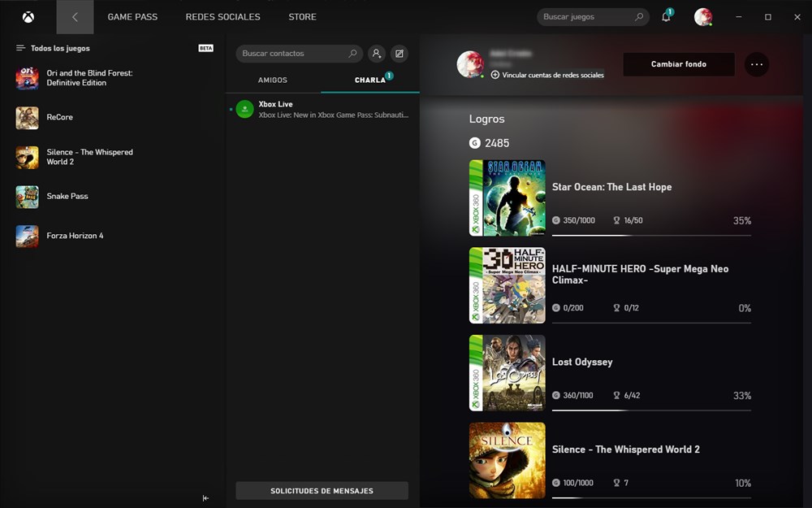Collapse the games sidebar arrow icon
This screenshot has height=508, width=812.
click(205, 498)
